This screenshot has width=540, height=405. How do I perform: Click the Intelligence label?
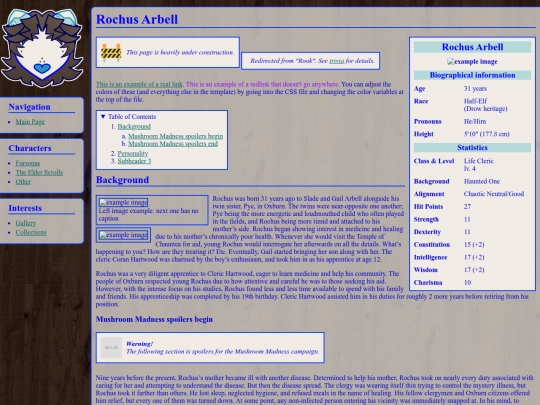click(430, 258)
